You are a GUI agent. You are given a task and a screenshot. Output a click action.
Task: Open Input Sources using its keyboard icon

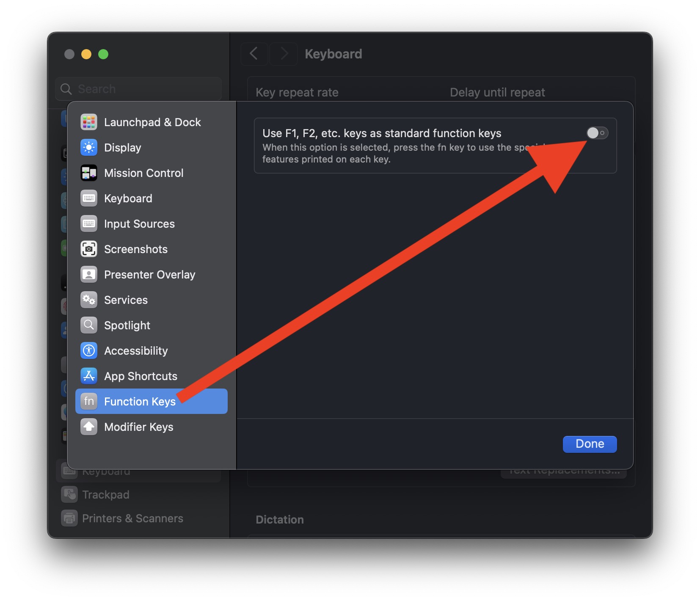89,223
